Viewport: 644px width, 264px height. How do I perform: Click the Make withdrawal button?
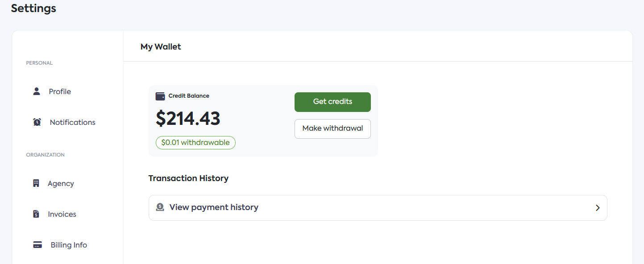click(332, 128)
